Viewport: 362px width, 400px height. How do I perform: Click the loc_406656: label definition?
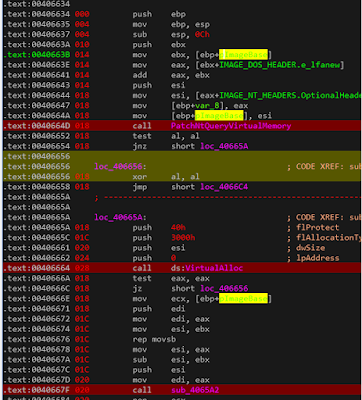tap(120, 166)
